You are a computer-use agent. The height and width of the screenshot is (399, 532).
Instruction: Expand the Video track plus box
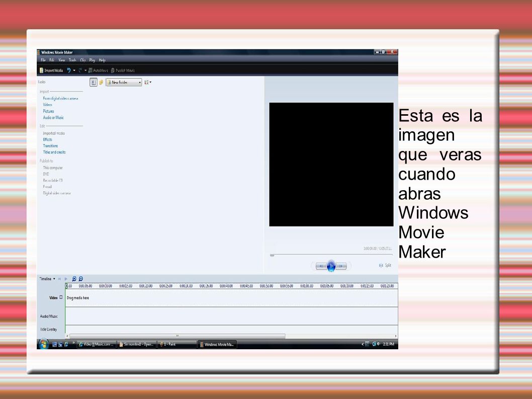(61, 297)
